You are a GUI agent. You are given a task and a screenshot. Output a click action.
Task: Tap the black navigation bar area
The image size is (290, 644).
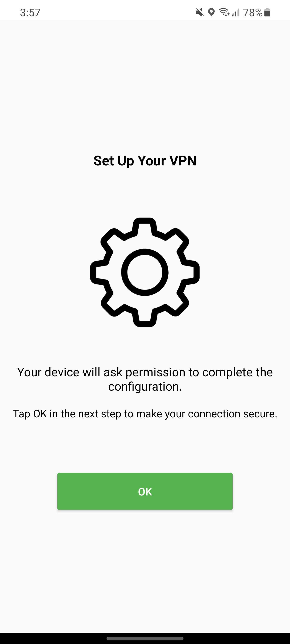tap(145, 638)
